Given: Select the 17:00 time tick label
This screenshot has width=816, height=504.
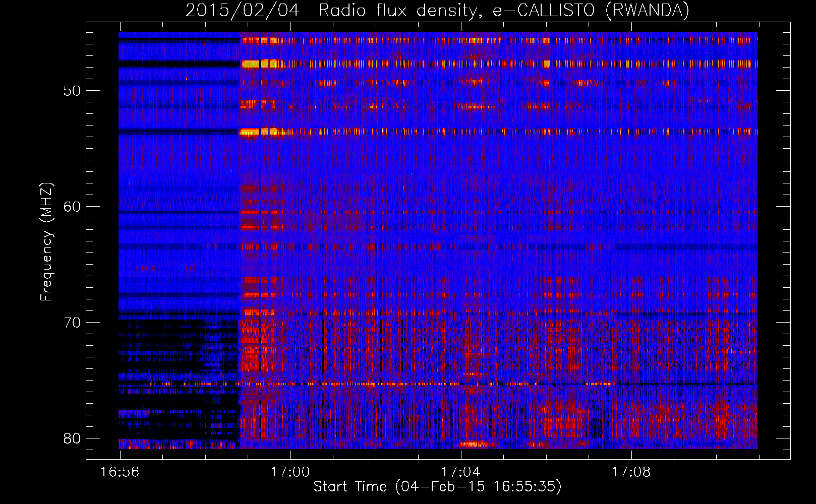Looking at the screenshot, I should pos(290,472).
